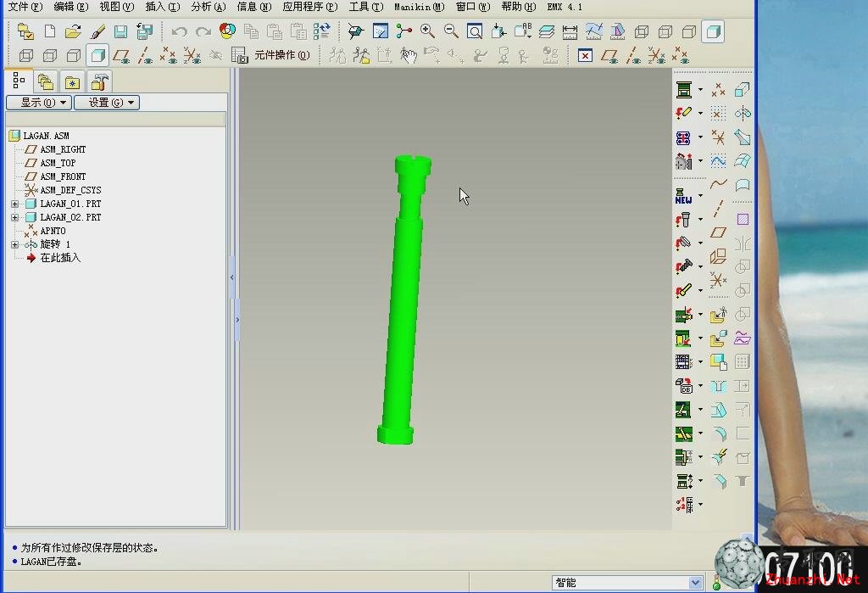Click the EMX NEW component icon
Screen dimensions: 868x593
(684, 196)
